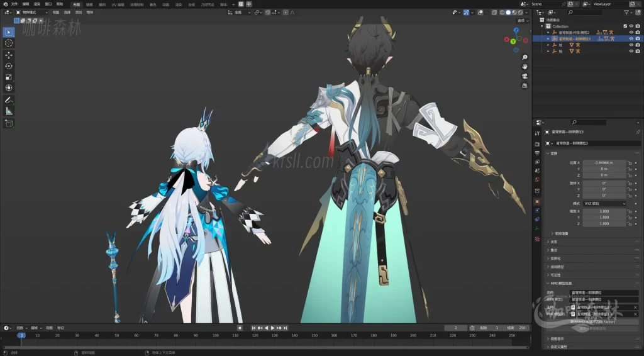
Task: Switch to Layout workspace tab
Action: pyautogui.click(x=76, y=4)
